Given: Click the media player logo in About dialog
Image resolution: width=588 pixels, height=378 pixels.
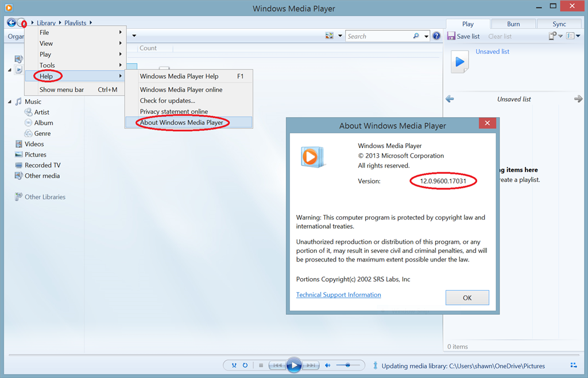Looking at the screenshot, I should coord(312,157).
